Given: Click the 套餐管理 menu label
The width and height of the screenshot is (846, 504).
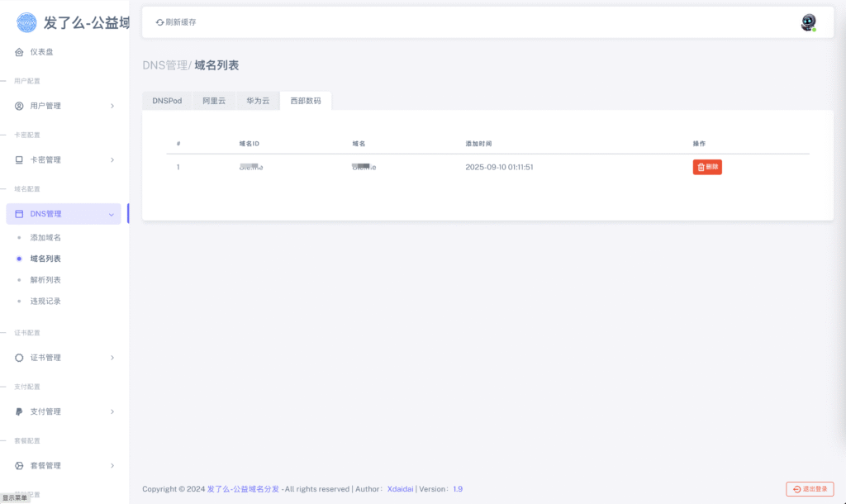Looking at the screenshot, I should pyautogui.click(x=45, y=466).
